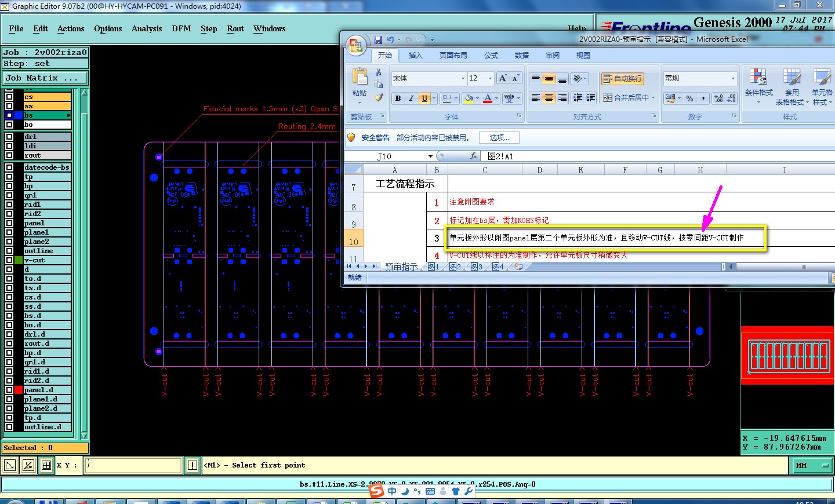The image size is (835, 504).
Task: Click the grid snap icon left of XY
Action: coord(46,465)
